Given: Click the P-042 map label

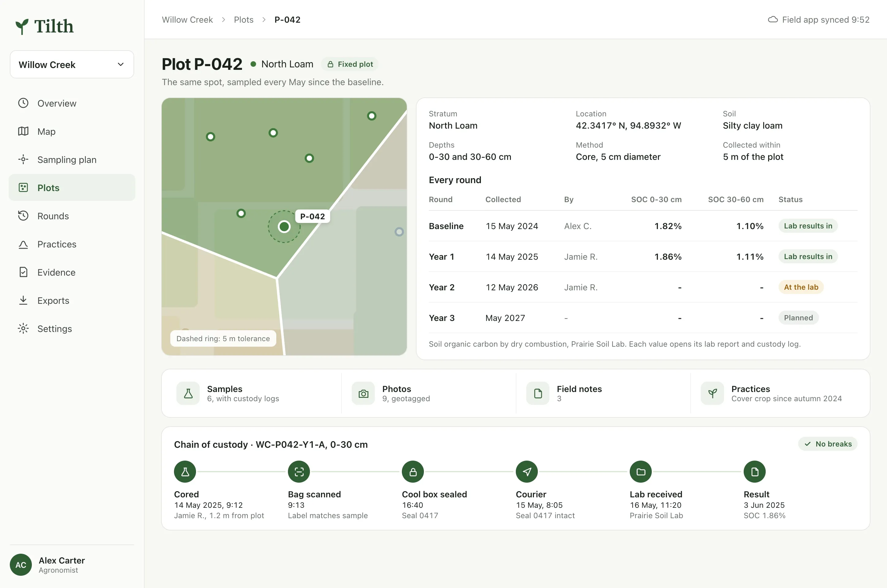Looking at the screenshot, I should (x=312, y=217).
